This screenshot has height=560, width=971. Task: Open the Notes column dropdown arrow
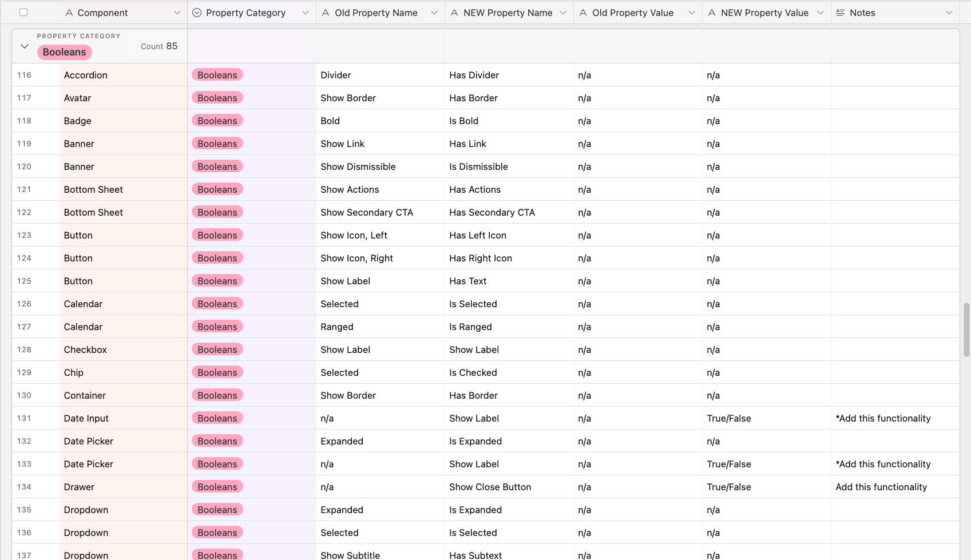tap(949, 13)
